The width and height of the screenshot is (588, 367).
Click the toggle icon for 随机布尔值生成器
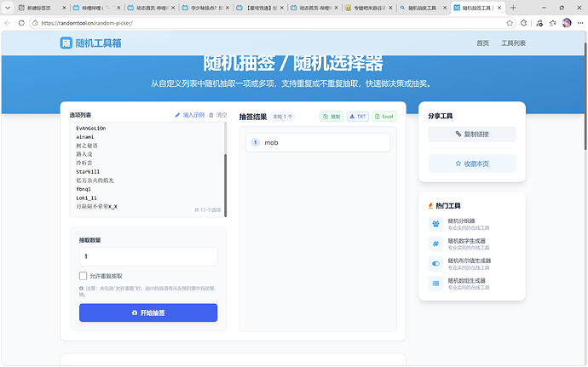(435, 263)
